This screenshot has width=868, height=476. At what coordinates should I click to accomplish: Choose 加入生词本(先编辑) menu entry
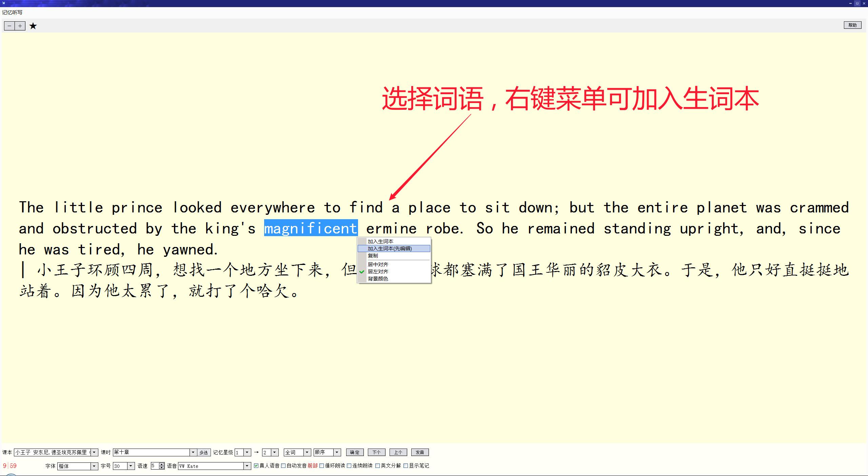(390, 249)
